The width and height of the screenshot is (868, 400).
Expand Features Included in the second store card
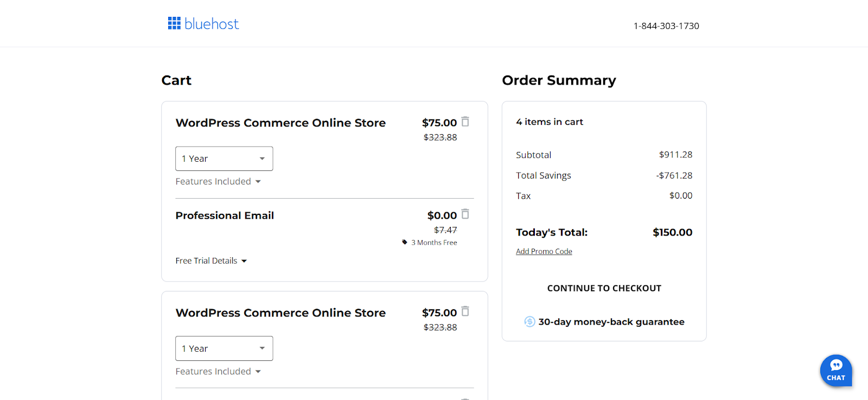[218, 371]
